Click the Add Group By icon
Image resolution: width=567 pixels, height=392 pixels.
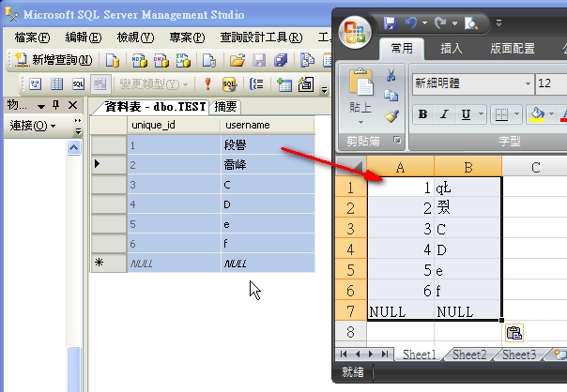pos(256,84)
